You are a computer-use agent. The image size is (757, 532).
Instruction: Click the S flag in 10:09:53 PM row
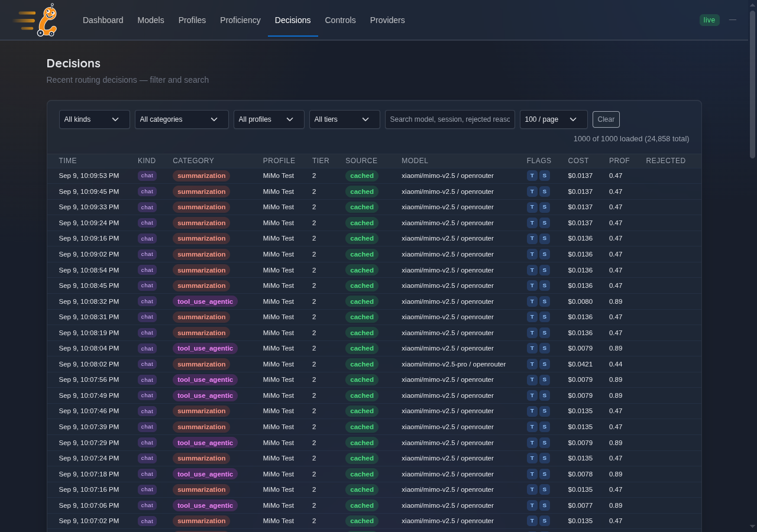click(x=545, y=176)
